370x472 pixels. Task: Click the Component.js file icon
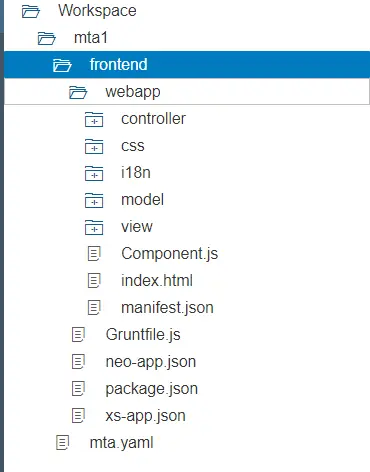click(x=94, y=254)
